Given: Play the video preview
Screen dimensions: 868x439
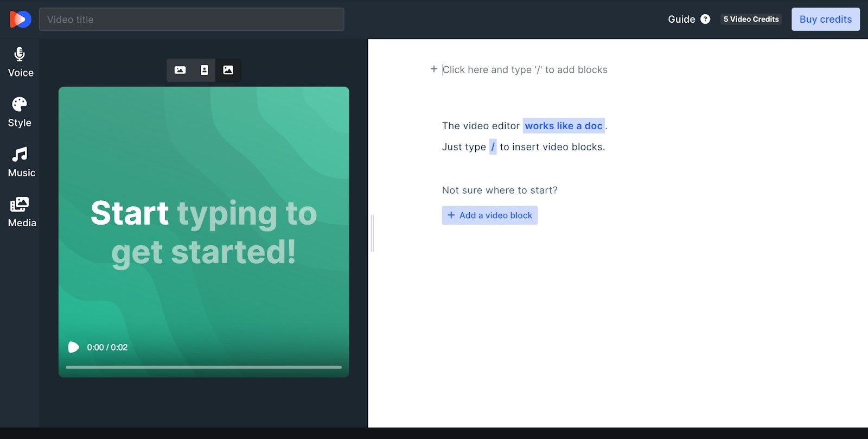Looking at the screenshot, I should pyautogui.click(x=73, y=347).
